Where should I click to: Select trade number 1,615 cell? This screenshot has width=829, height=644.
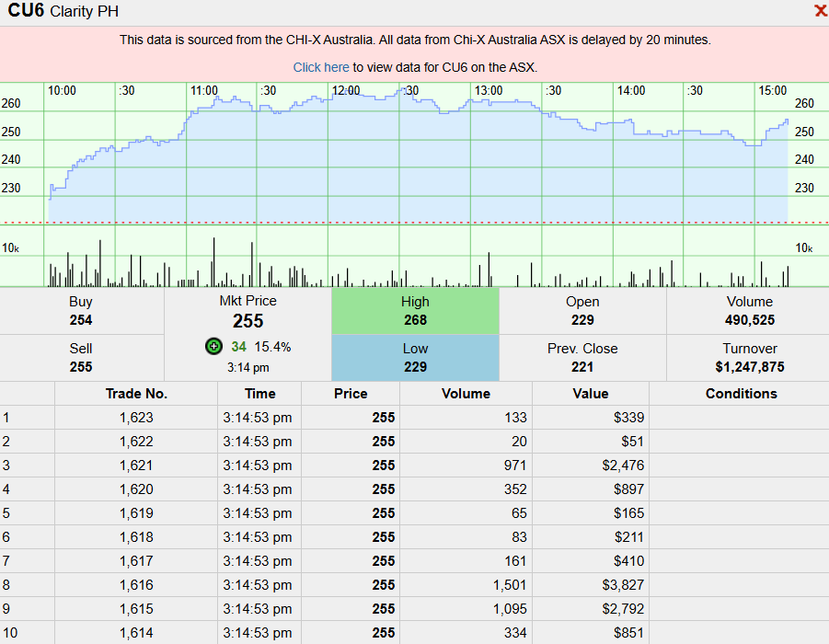click(x=136, y=609)
